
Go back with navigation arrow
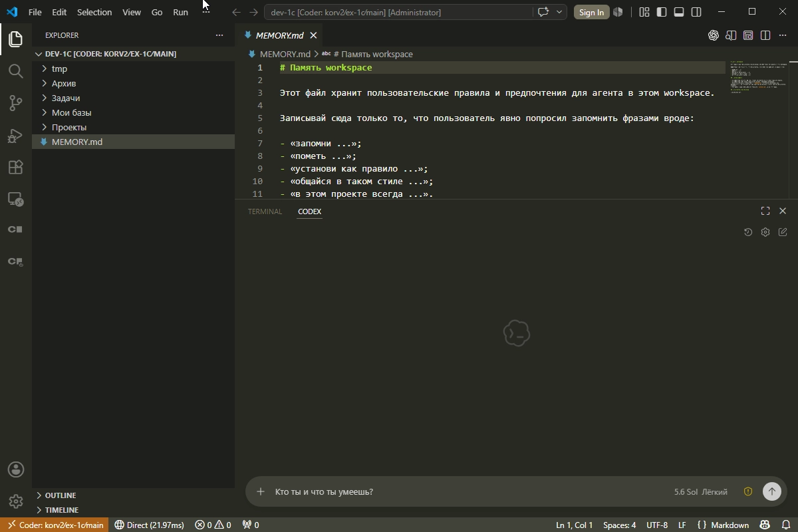point(236,12)
